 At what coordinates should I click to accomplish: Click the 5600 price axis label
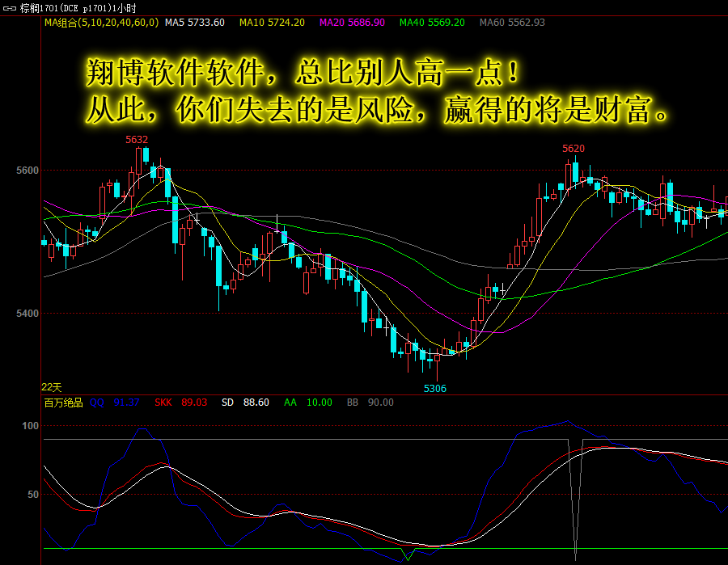[x=28, y=171]
